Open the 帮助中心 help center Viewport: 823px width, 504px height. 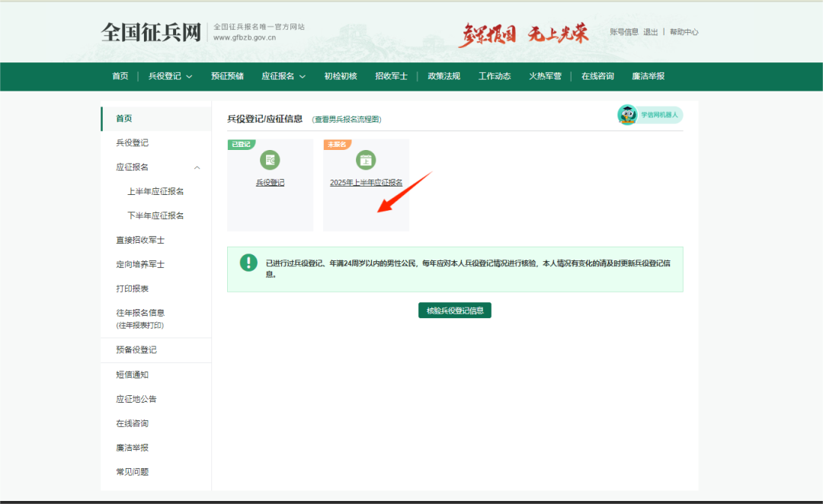[684, 31]
